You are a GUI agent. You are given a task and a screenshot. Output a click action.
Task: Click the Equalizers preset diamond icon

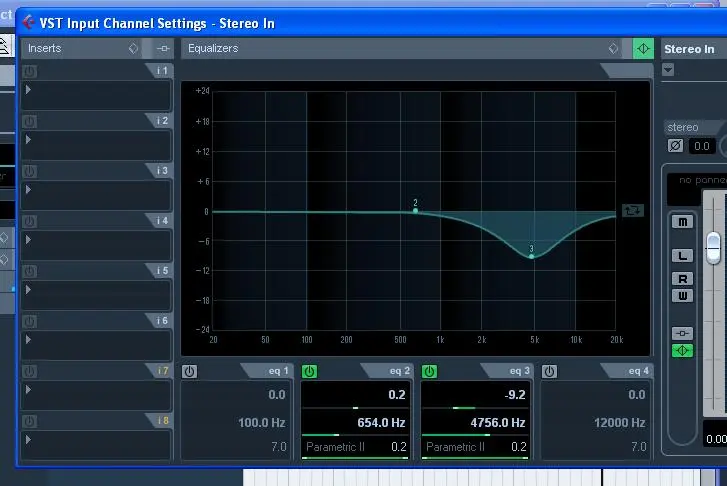613,48
